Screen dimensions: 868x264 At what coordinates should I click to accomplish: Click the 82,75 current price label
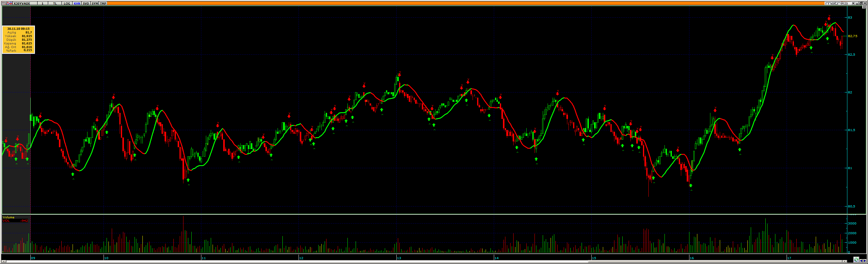click(853, 36)
